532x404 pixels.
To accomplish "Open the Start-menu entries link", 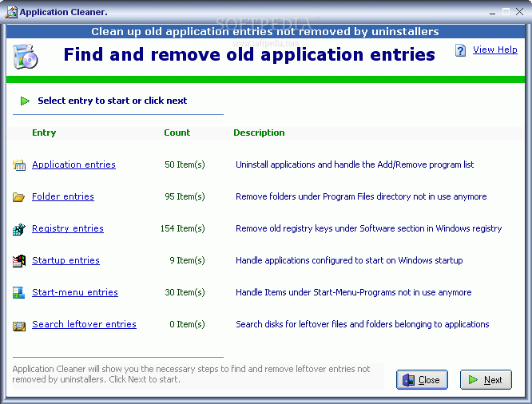I will click(x=75, y=292).
